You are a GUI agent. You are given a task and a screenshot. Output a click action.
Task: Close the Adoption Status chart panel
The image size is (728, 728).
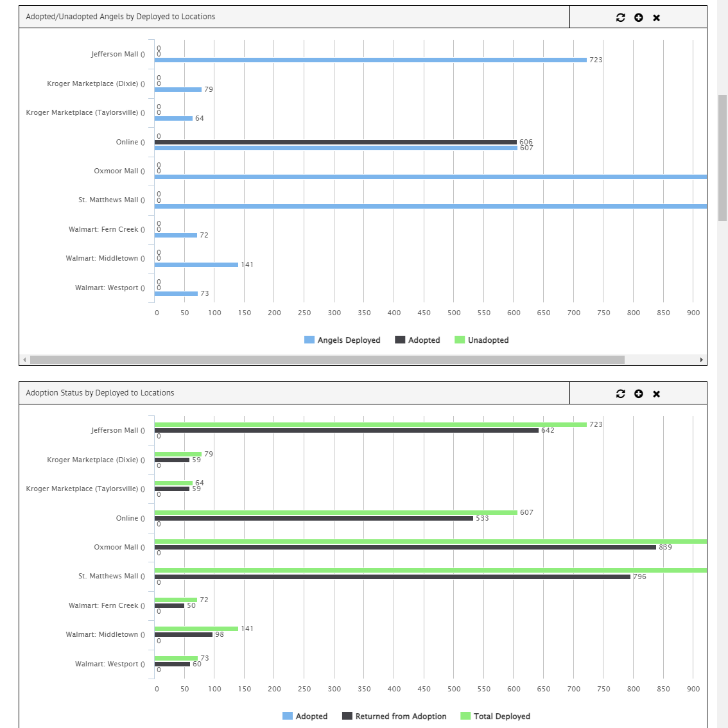pyautogui.click(x=656, y=394)
